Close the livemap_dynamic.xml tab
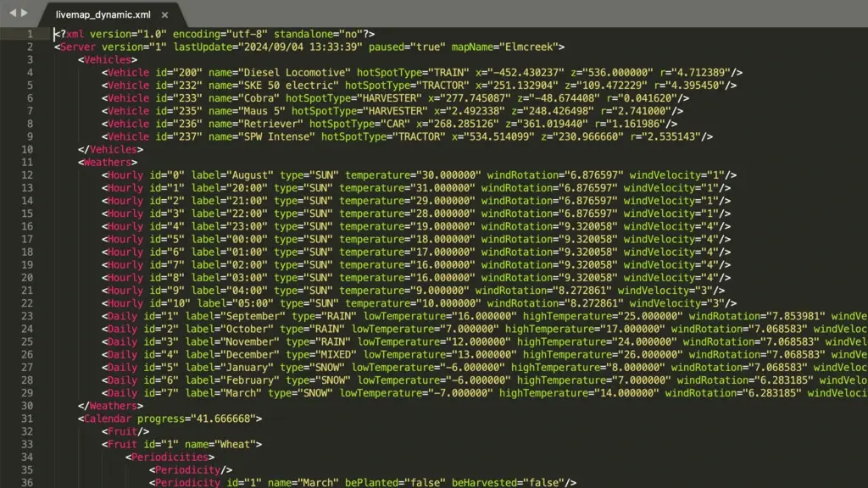 point(164,15)
